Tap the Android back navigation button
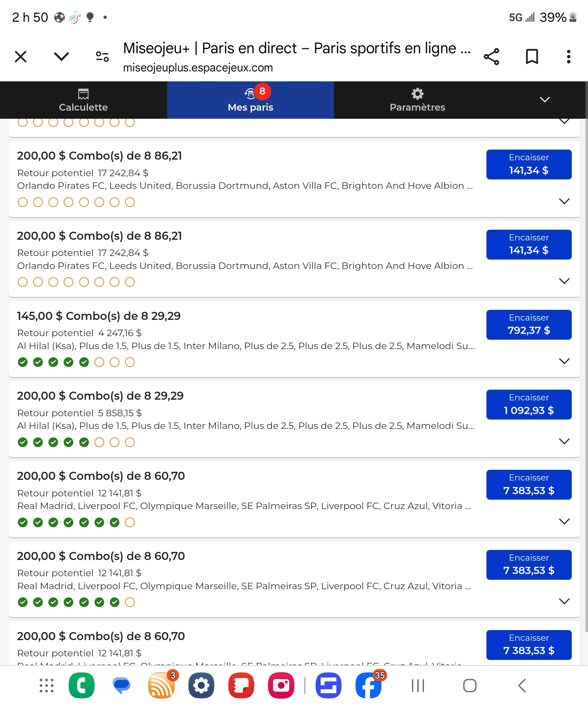The height and width of the screenshot is (706, 588). coord(522,686)
